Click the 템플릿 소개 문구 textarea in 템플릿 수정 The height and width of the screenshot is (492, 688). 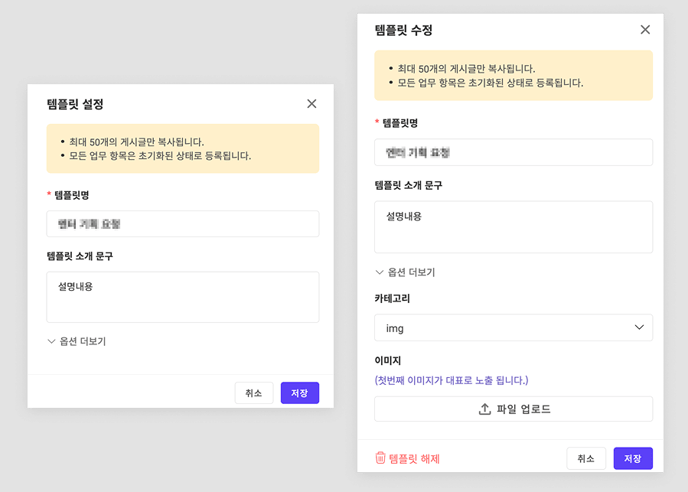(x=513, y=227)
